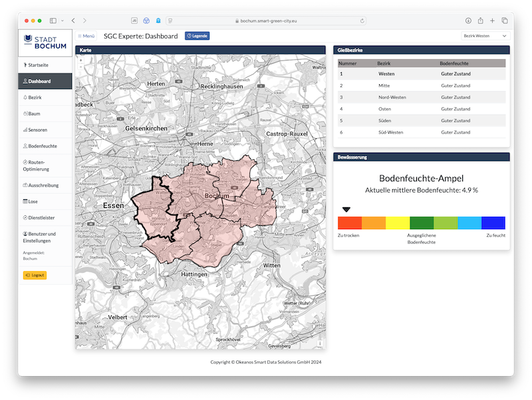Click the yellow Logout button
This screenshot has width=532, height=400.
point(35,275)
